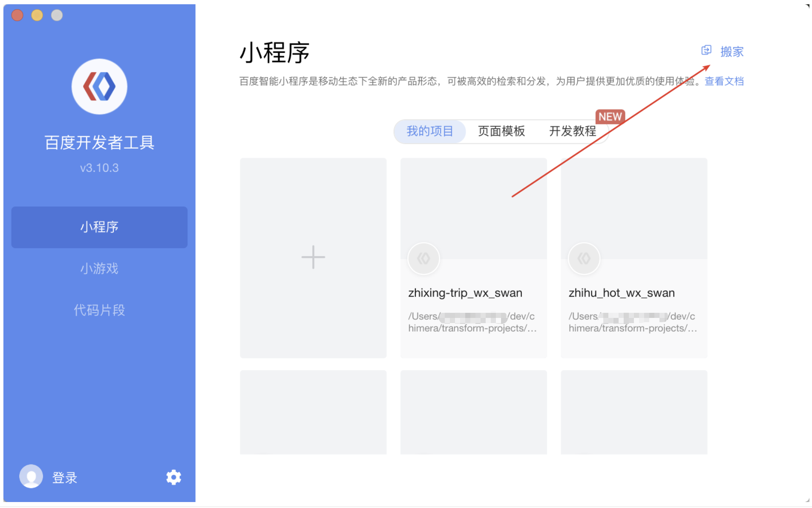Click the Baidu developer tool logo
812x508 pixels.
pos(99,87)
